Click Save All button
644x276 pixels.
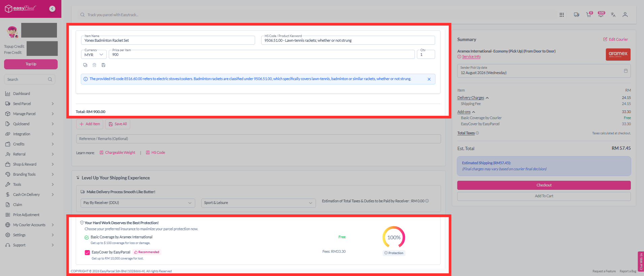[x=118, y=124]
